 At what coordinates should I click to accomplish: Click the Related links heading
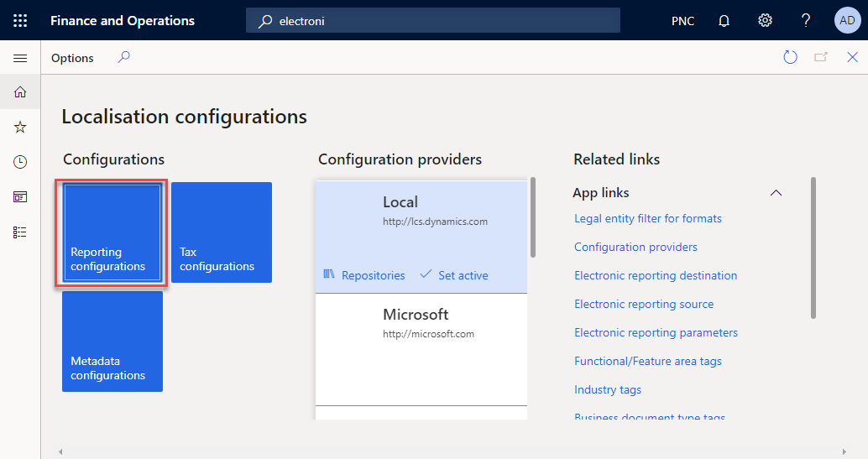point(617,159)
